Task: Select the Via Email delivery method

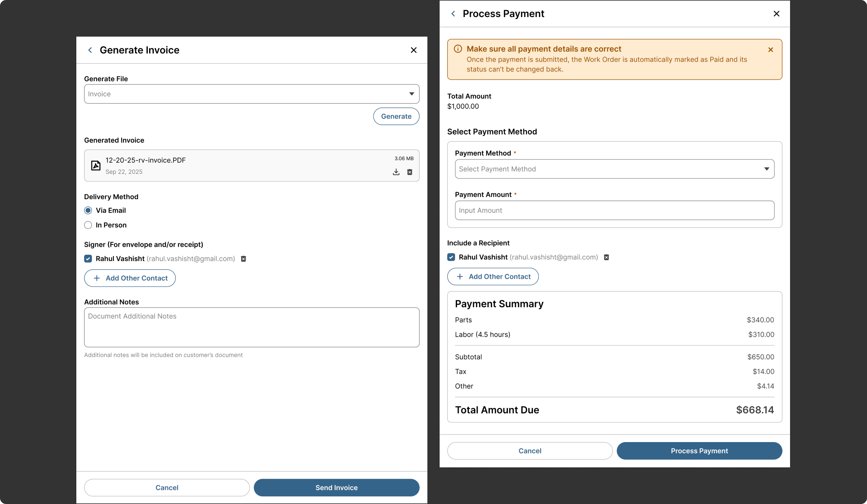Action: coord(88,211)
